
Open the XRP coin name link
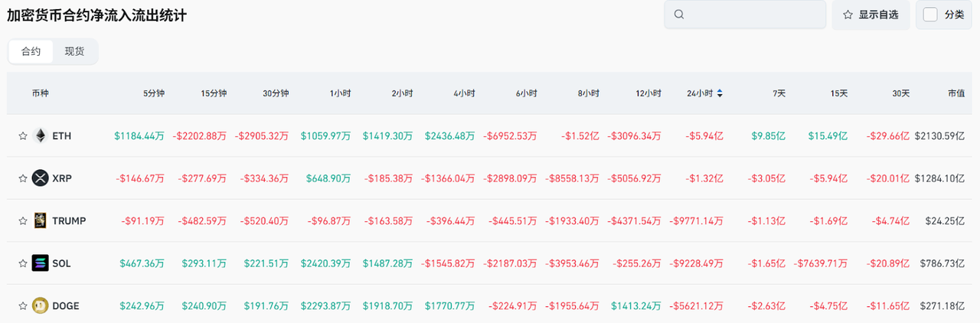61,178
